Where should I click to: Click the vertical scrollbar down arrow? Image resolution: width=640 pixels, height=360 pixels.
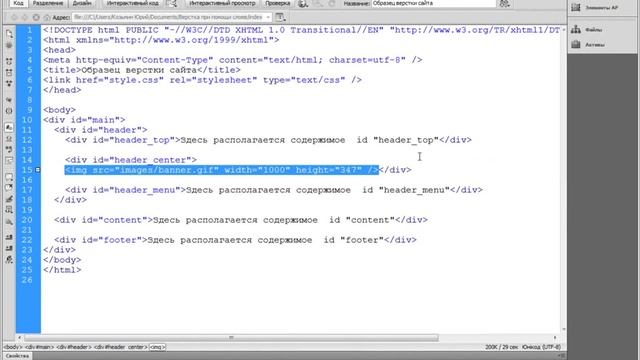564,329
